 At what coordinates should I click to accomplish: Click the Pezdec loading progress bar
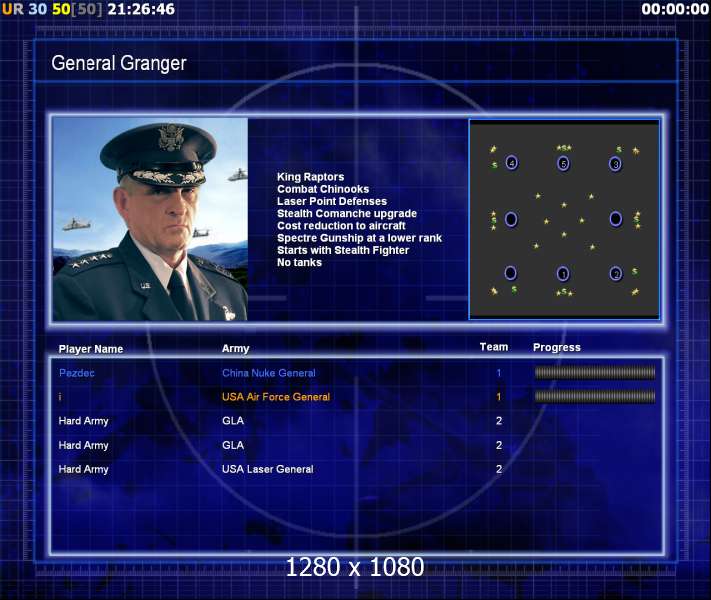click(595, 373)
